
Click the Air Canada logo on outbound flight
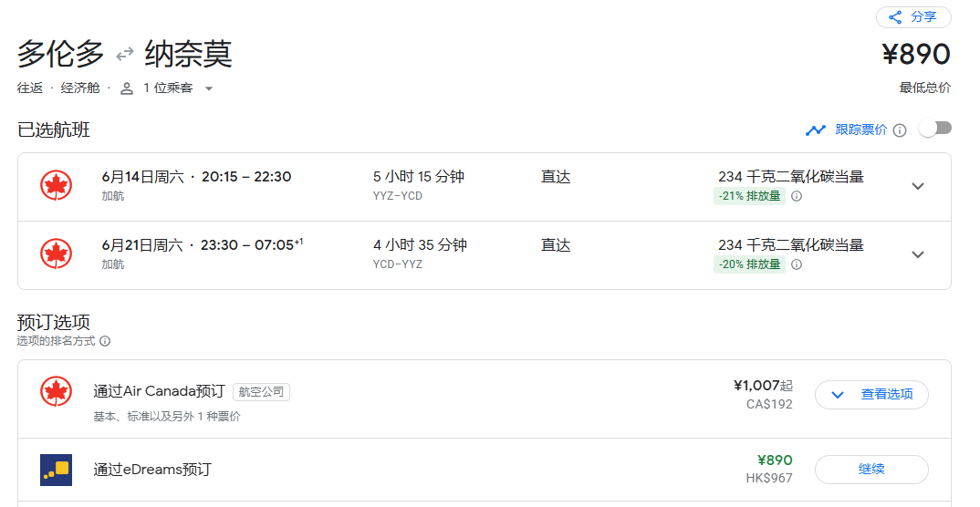(x=57, y=185)
